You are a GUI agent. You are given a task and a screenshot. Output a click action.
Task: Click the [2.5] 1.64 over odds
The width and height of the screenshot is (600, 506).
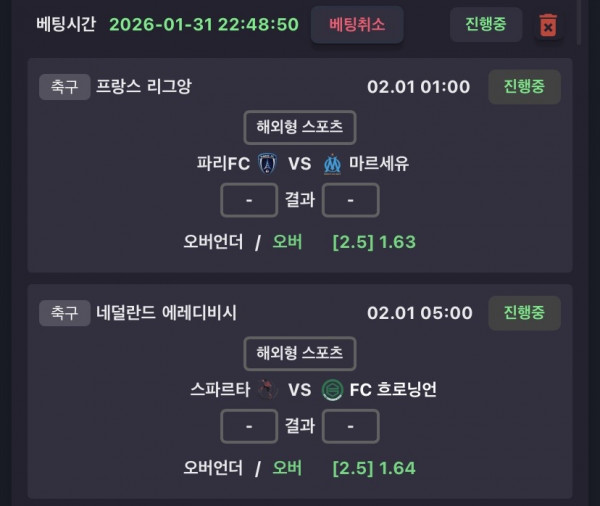coord(374,467)
